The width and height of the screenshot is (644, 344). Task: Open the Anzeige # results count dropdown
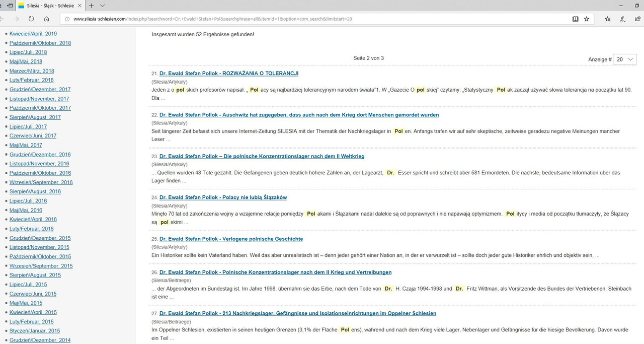tap(625, 59)
